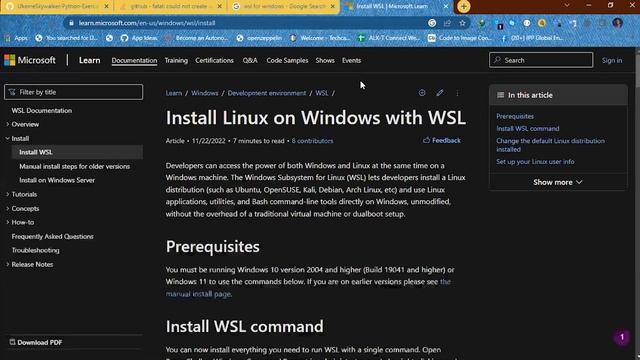Click the Windows breadcrumb link
Screen dimensions: 640x360
pyautogui.click(x=204, y=93)
